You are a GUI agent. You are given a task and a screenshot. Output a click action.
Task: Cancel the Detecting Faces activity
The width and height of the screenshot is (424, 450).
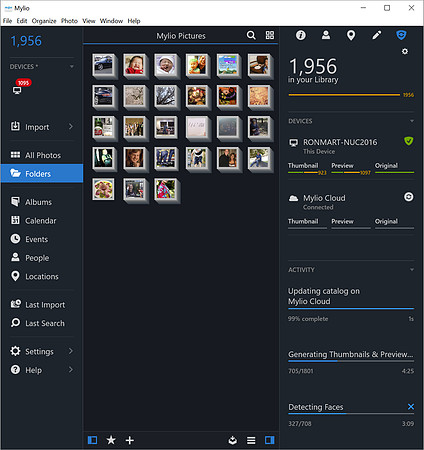click(x=411, y=406)
